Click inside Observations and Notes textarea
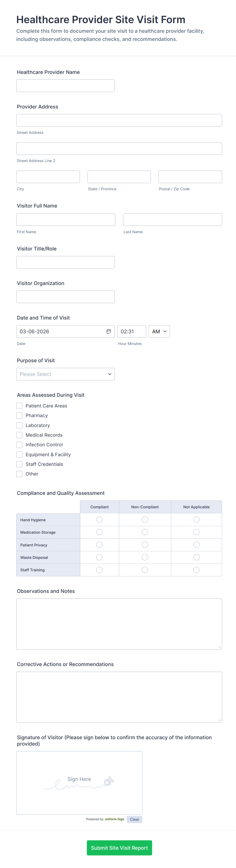Image resolution: width=236 pixels, height=868 pixels. tap(119, 624)
